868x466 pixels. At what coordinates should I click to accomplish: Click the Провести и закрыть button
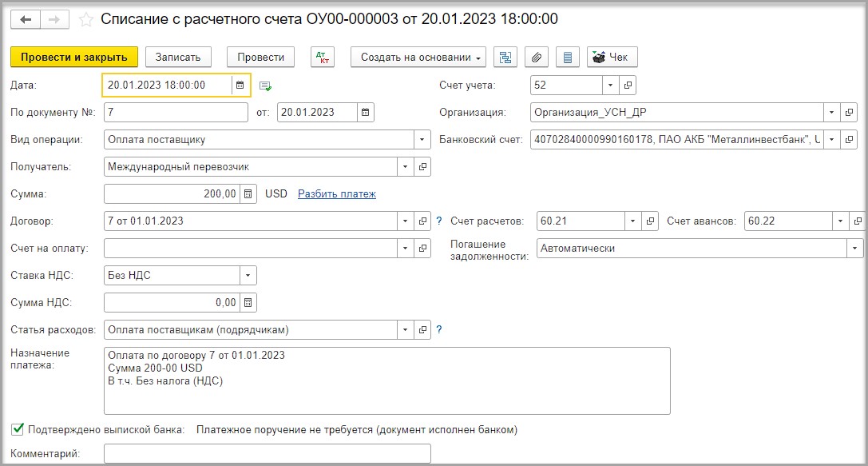74,57
